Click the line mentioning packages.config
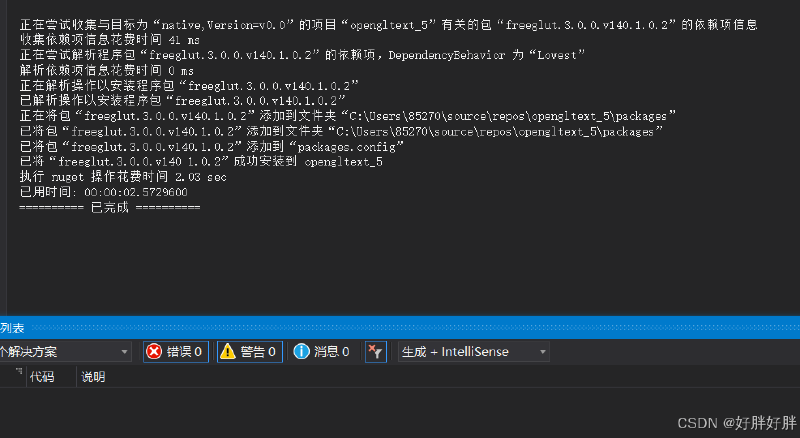 coord(211,147)
